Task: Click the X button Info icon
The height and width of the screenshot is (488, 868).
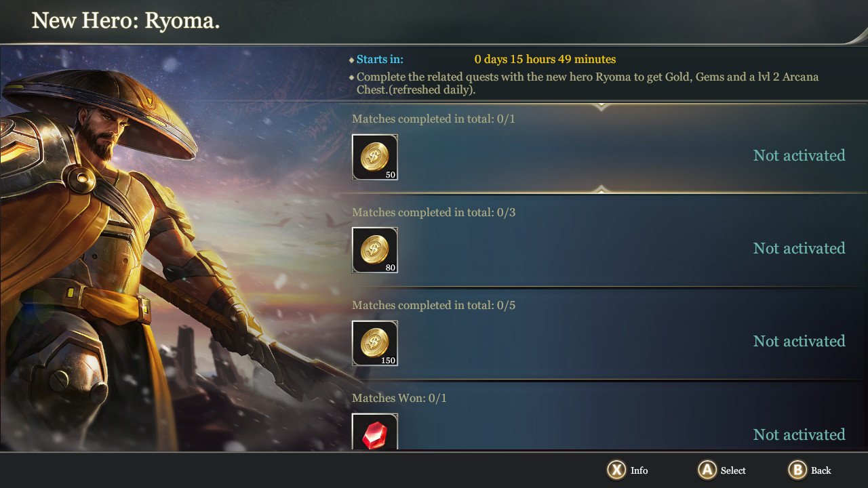Action: (616, 470)
